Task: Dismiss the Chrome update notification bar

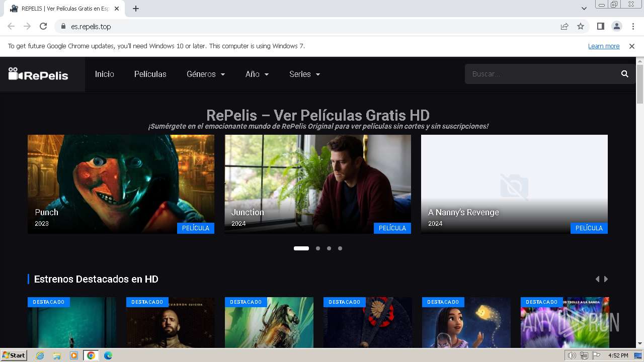Action: pos(632,46)
